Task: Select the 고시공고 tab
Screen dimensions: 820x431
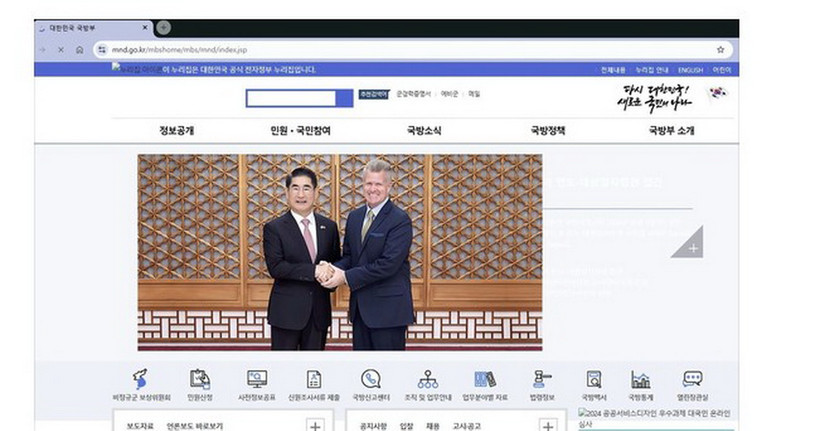Action: pos(466,426)
